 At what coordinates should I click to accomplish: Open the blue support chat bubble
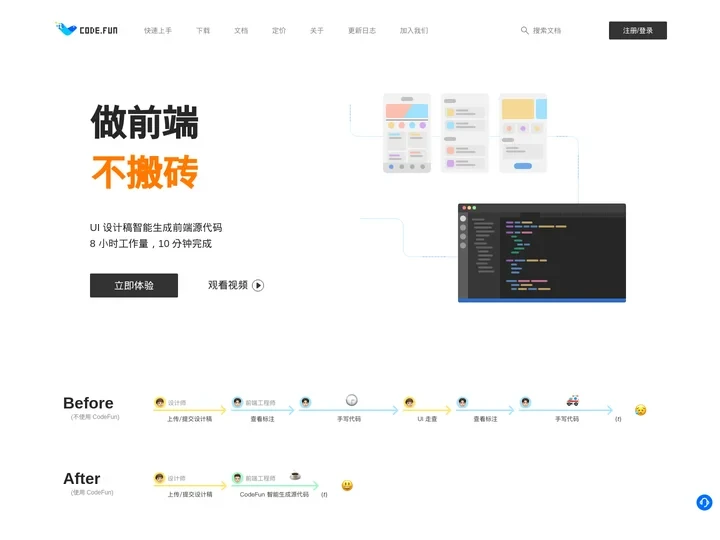click(704, 502)
